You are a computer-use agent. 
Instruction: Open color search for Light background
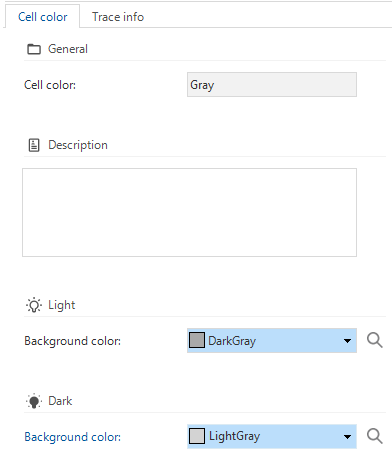375,341
